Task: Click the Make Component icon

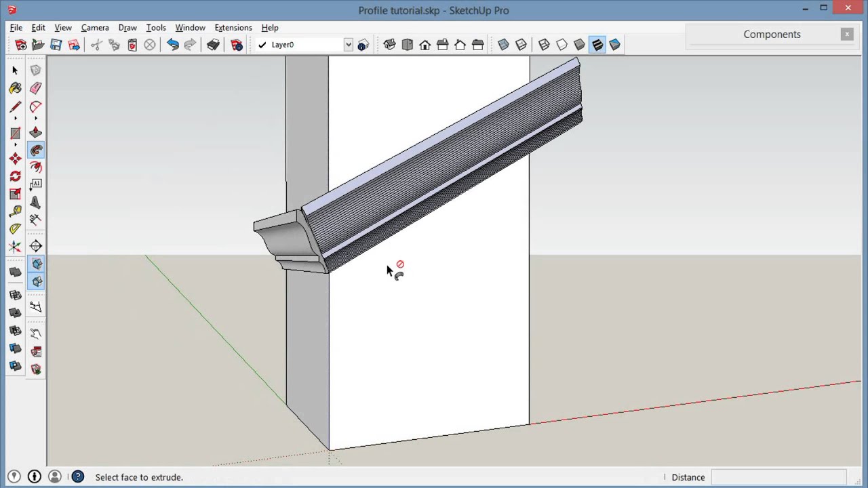Action: (x=36, y=70)
